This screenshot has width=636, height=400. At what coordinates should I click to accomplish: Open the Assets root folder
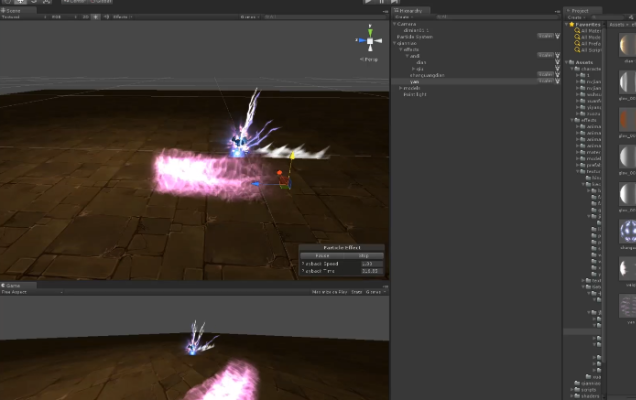[584, 60]
